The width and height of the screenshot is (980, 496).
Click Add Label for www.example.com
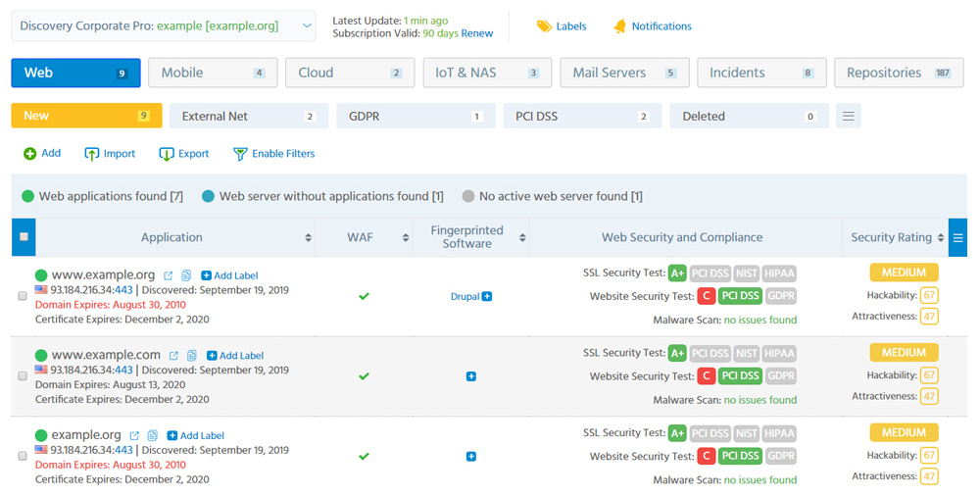click(235, 356)
